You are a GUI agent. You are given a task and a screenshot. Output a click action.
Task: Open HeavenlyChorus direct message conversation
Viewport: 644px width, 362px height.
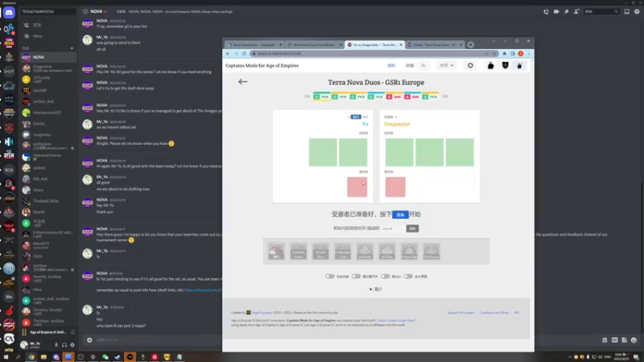(x=48, y=157)
